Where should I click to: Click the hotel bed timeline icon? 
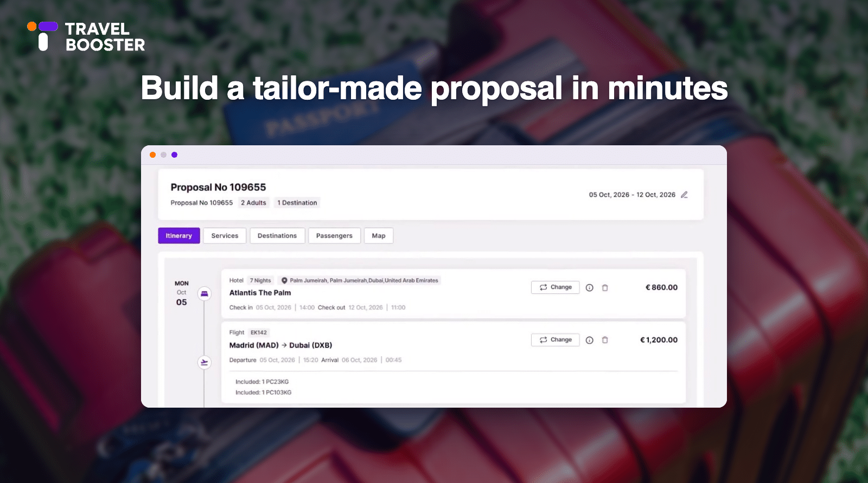pos(205,294)
